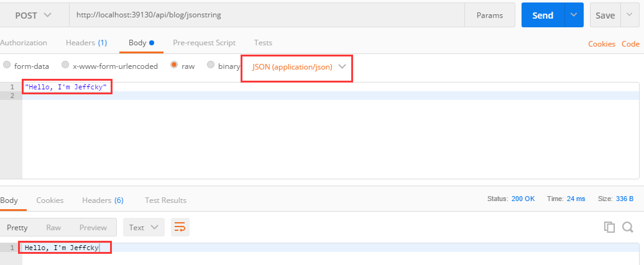644x265 pixels.
Task: Open the Text response format dropdown
Action: coord(144,227)
